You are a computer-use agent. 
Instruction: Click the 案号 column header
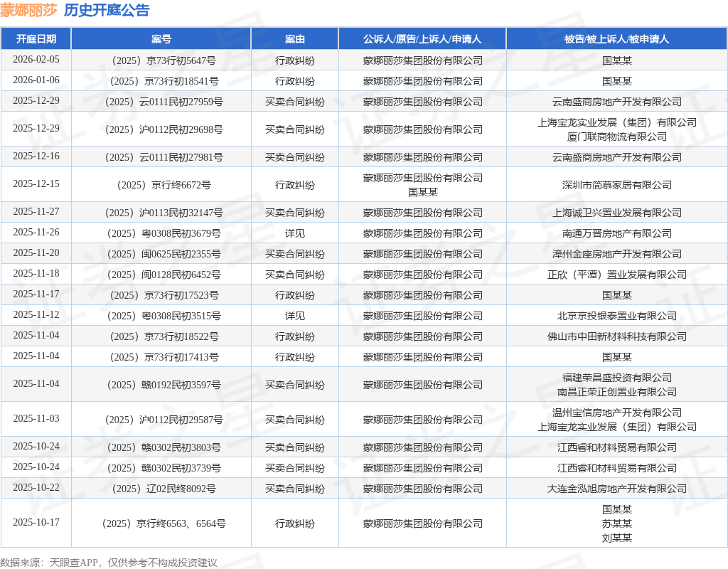(161, 39)
